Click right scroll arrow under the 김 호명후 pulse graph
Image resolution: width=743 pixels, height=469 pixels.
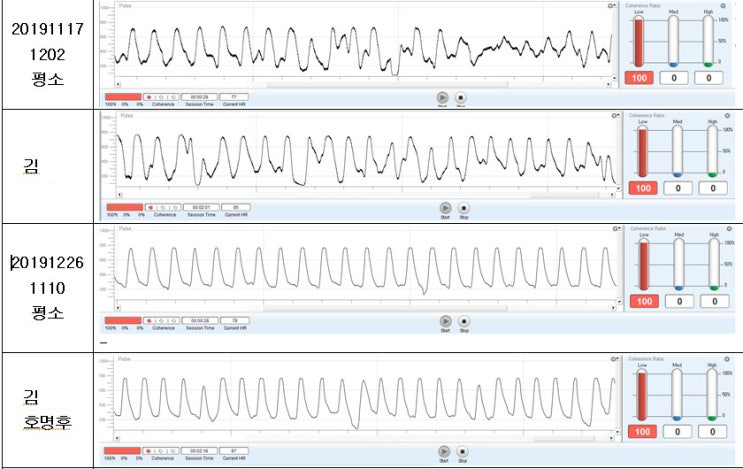coord(611,438)
